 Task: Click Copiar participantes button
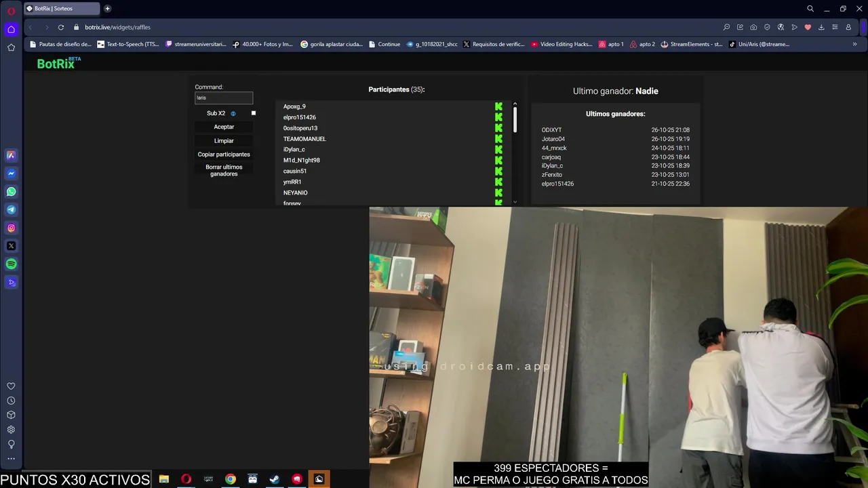coord(224,155)
